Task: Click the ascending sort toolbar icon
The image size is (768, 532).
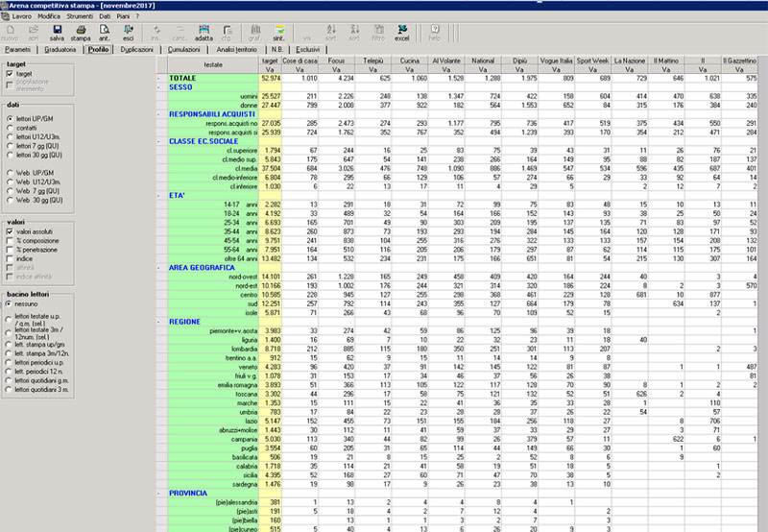Action: [332, 33]
